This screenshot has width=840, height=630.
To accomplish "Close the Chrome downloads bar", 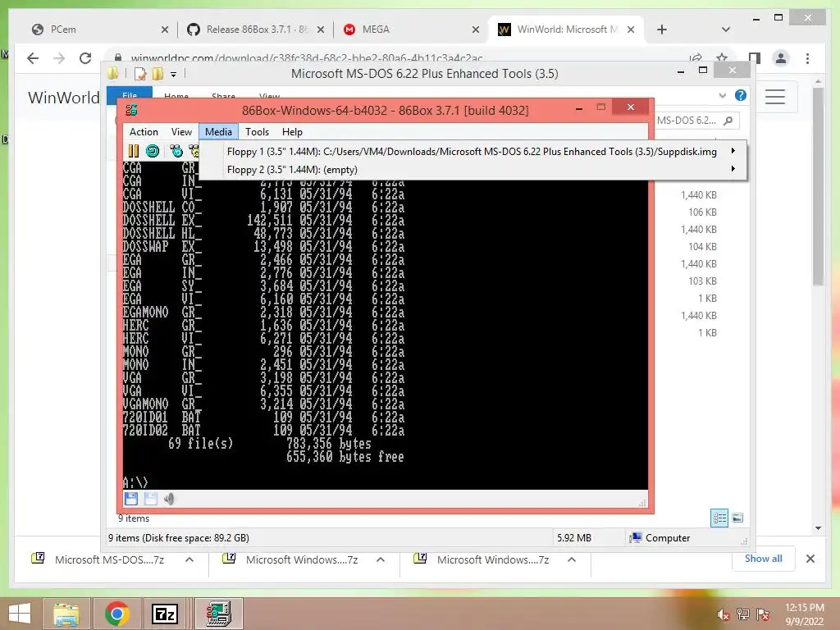I will (x=810, y=559).
